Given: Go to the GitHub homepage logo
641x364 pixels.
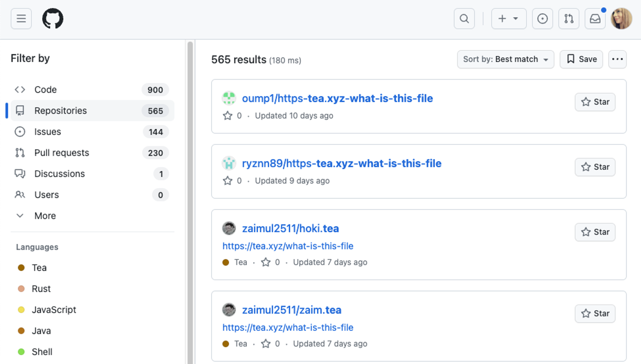Looking at the screenshot, I should click(53, 18).
